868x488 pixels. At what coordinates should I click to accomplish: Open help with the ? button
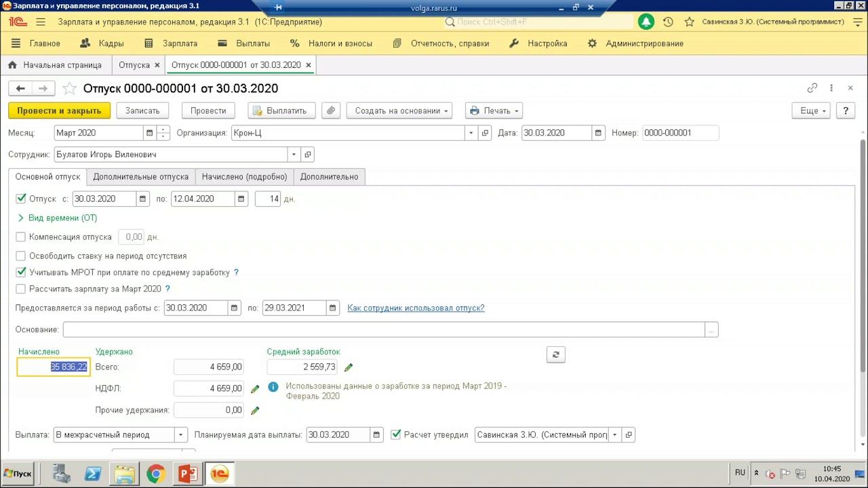point(846,110)
